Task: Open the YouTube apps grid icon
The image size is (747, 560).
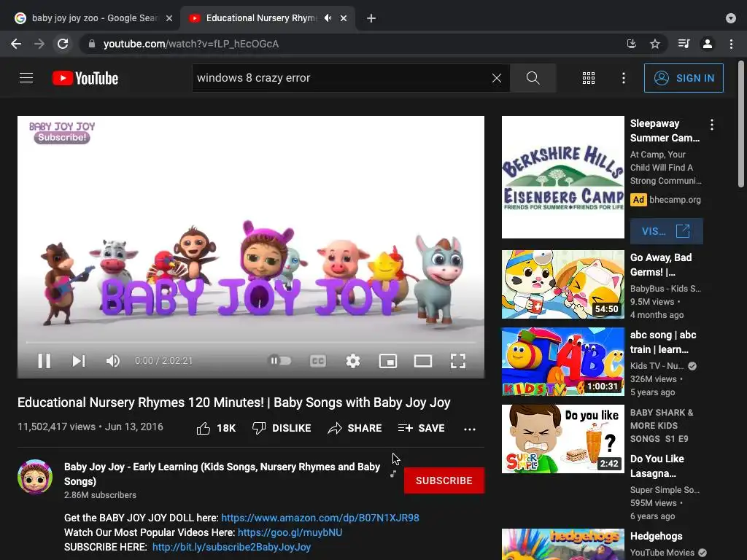Action: point(589,77)
